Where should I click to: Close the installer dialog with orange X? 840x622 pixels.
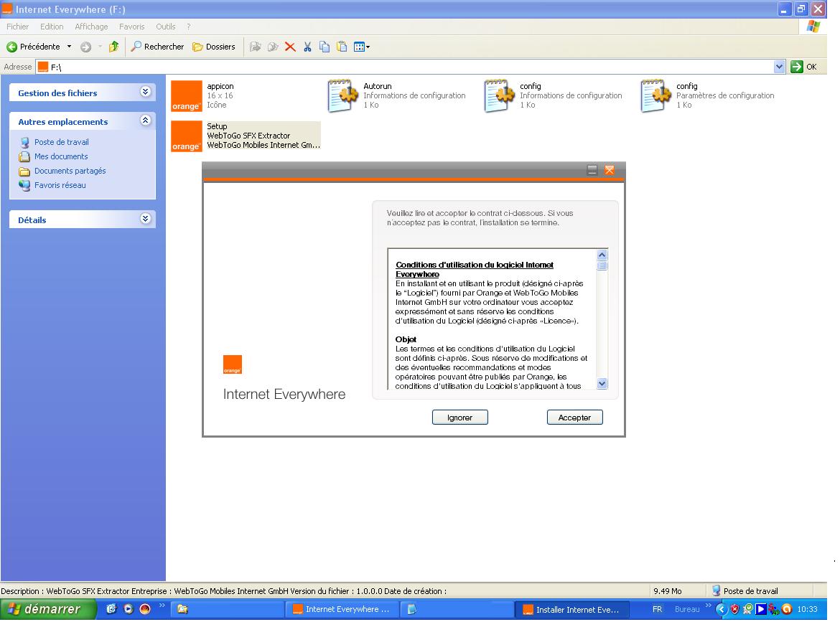coord(610,170)
